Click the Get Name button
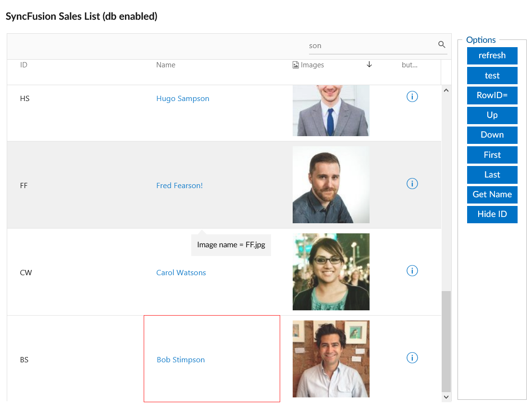 click(492, 194)
